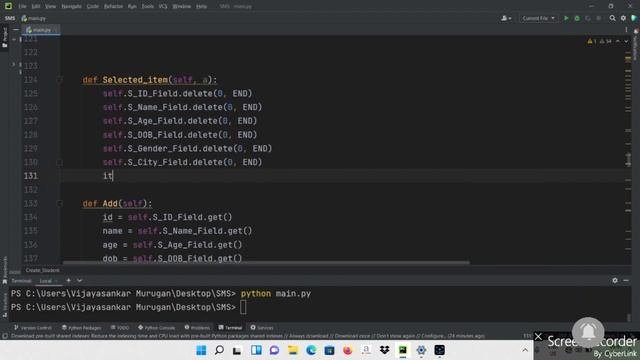
Task: Select the main.py editor tab
Action: 41,30
